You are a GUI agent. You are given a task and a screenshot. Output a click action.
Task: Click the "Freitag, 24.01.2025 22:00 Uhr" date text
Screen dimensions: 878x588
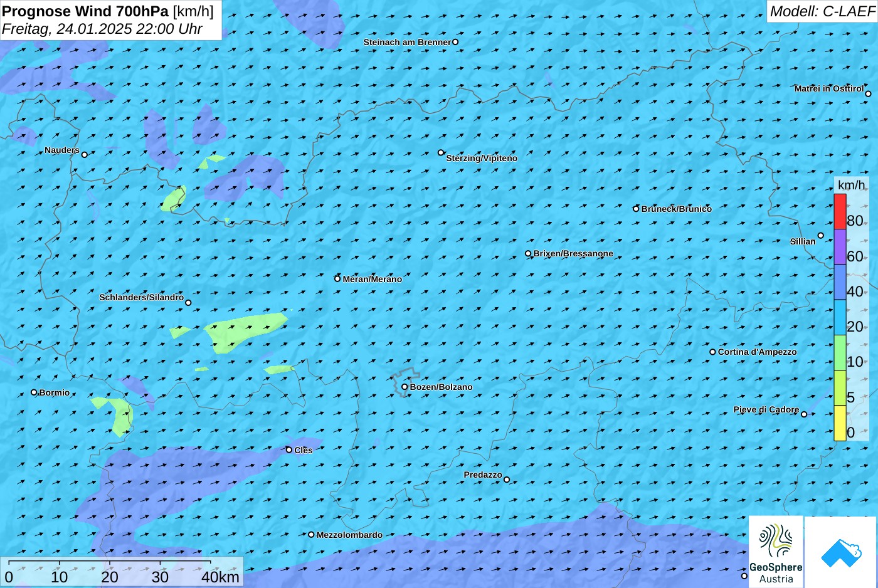point(102,29)
